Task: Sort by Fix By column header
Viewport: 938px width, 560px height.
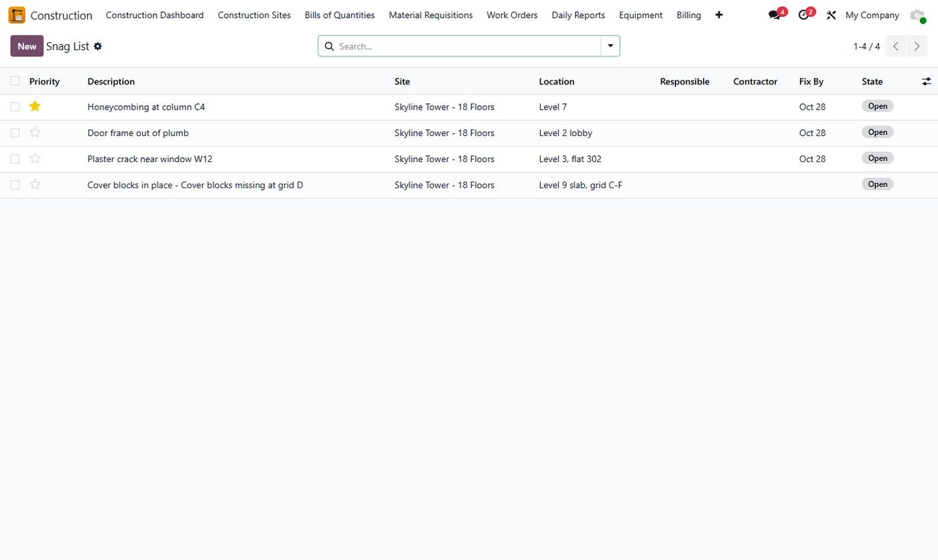Action: point(811,81)
